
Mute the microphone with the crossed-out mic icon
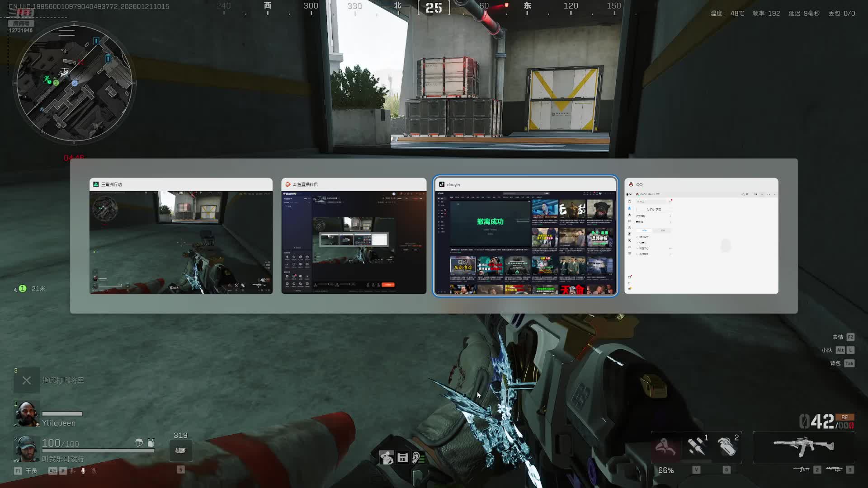click(x=94, y=471)
